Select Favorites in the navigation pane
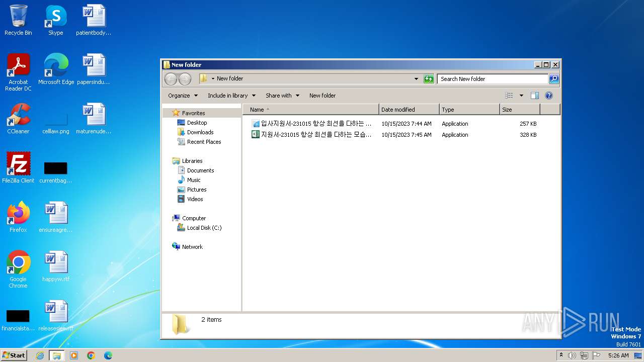 click(193, 113)
